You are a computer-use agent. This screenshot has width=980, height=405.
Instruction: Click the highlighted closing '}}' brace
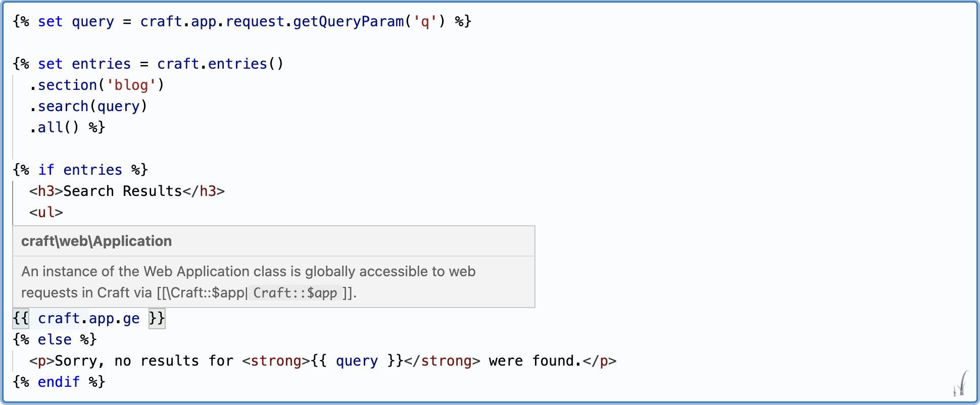point(157,319)
